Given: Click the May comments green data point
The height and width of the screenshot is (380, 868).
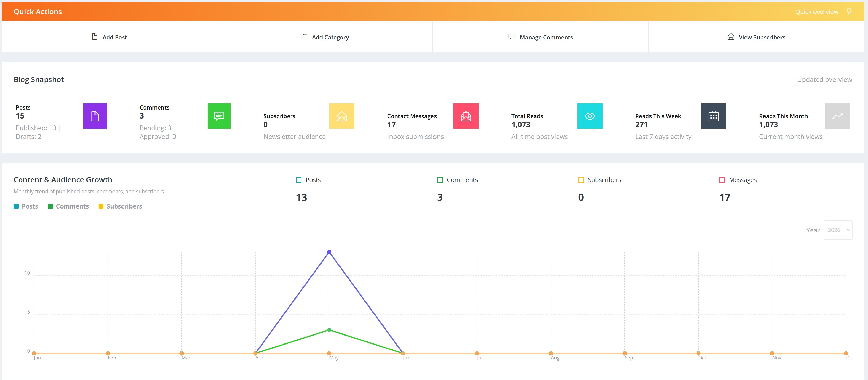Looking at the screenshot, I should click(329, 330).
